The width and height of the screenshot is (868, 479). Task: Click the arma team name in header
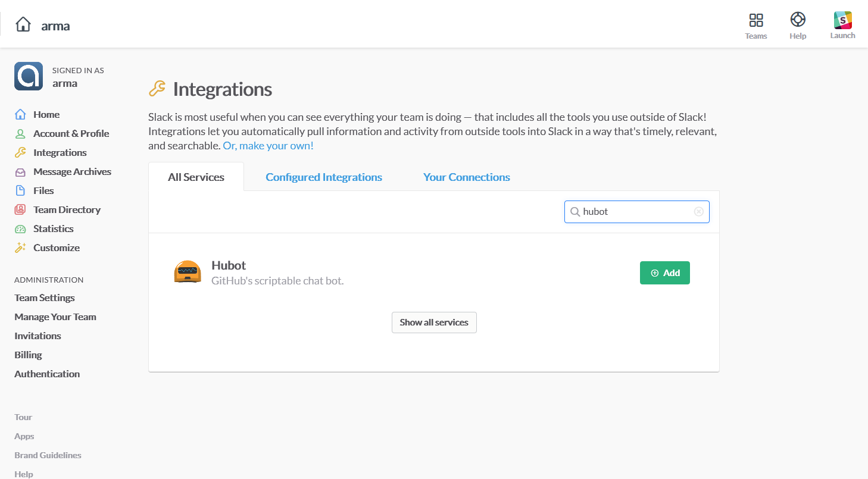pos(55,26)
